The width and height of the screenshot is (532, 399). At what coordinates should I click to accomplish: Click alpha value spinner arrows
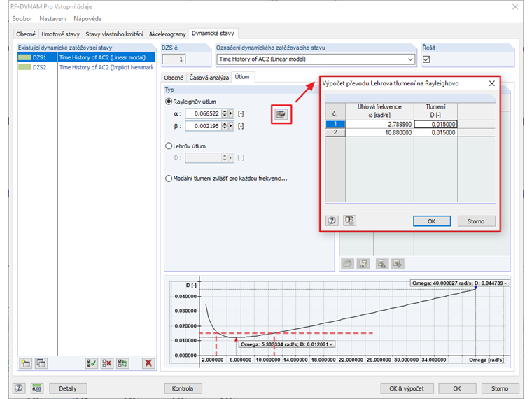pyautogui.click(x=225, y=113)
